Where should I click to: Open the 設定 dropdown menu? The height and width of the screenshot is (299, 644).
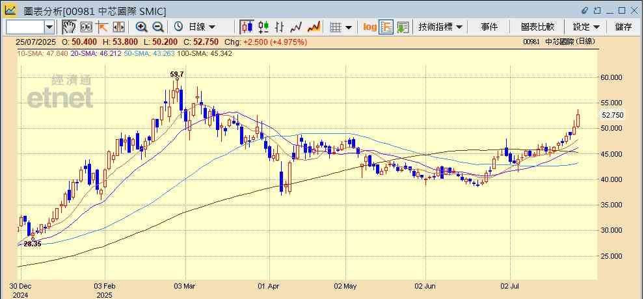[586, 27]
